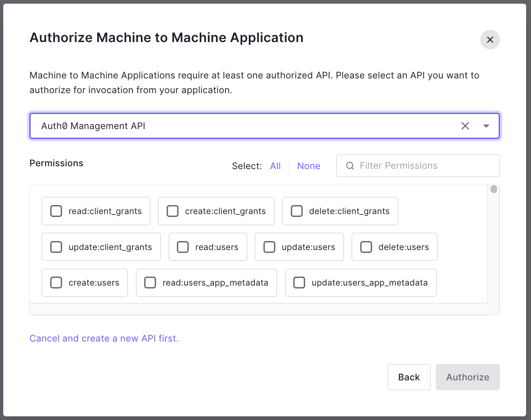This screenshot has width=531, height=420.
Task: Focus the Filter Permissions field
Action: tap(418, 165)
